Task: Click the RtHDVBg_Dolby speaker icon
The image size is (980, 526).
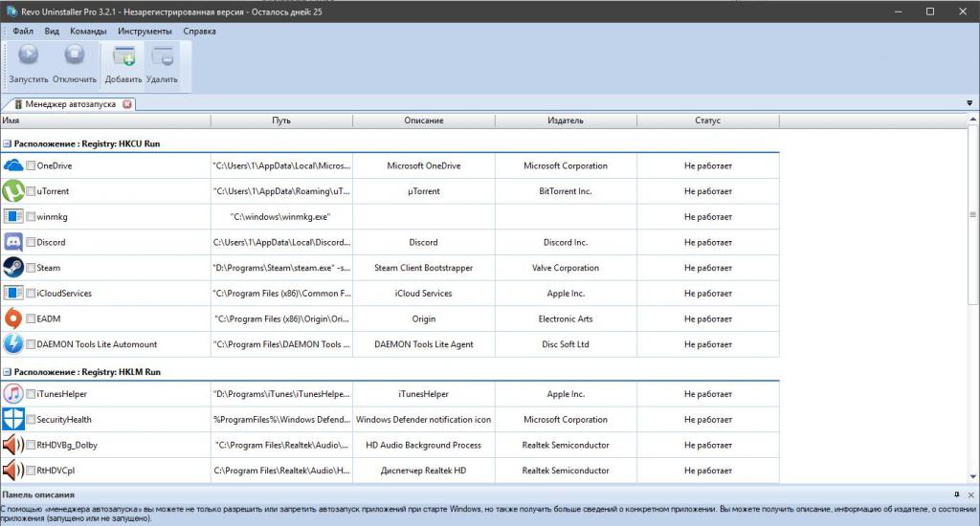Action: [13, 446]
